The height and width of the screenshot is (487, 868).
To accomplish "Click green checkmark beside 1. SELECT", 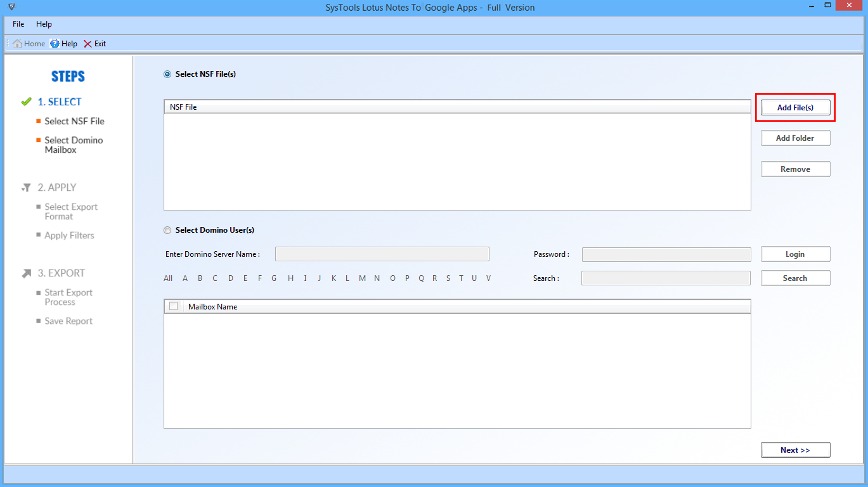I will click(26, 101).
